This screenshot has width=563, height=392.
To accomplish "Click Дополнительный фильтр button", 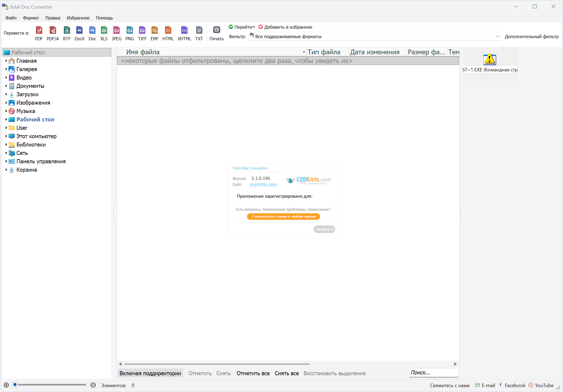I will [531, 36].
